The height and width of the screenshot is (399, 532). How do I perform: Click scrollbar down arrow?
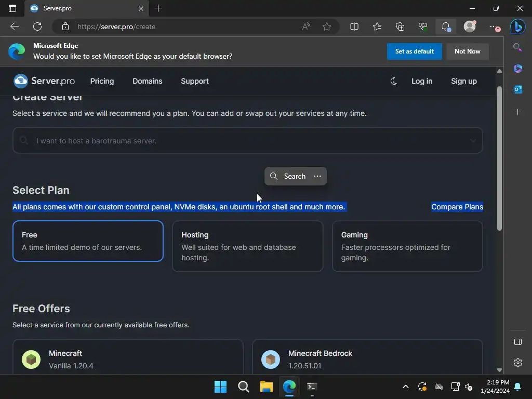[499, 370]
